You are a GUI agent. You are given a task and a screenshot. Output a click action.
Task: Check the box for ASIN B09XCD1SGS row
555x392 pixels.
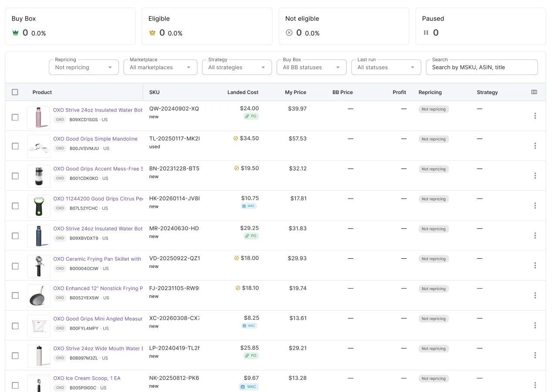coord(15,117)
